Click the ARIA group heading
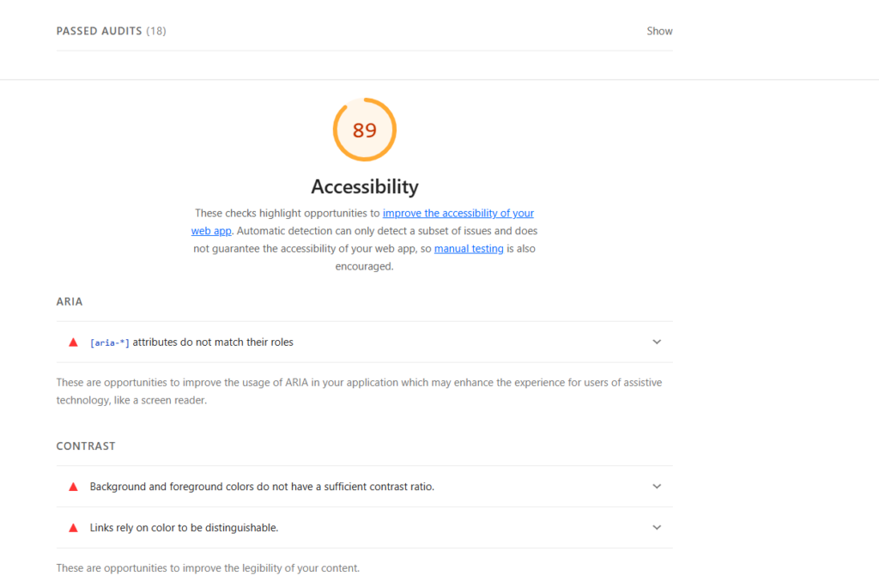The width and height of the screenshot is (879, 588). coord(70,302)
